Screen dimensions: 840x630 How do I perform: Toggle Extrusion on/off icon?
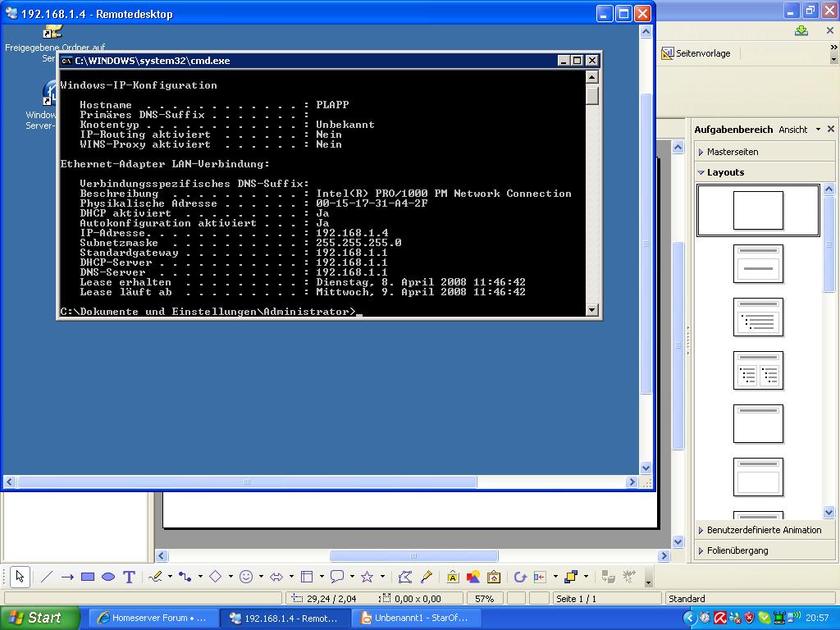[609, 577]
